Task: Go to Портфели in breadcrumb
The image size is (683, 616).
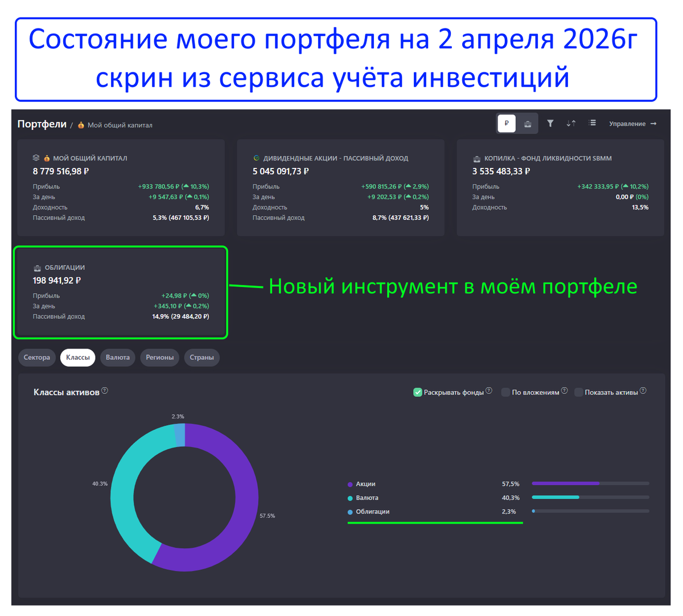Action: [42, 124]
